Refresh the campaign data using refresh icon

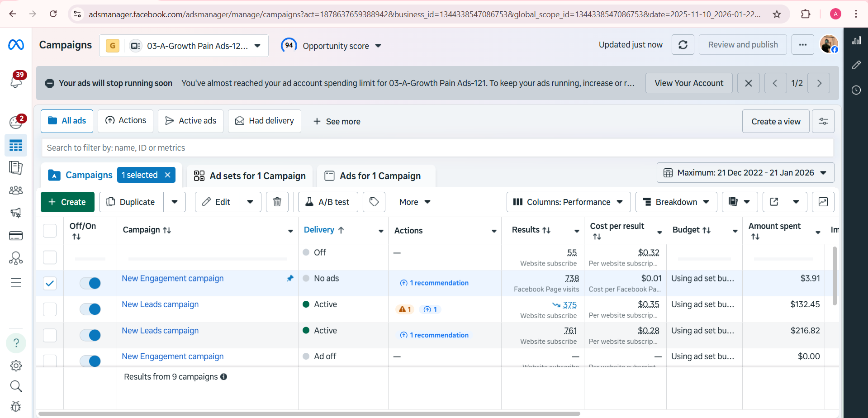683,45
